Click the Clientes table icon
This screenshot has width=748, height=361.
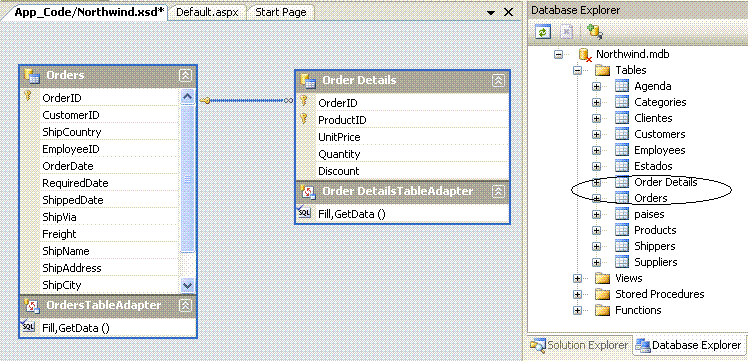coord(622,118)
